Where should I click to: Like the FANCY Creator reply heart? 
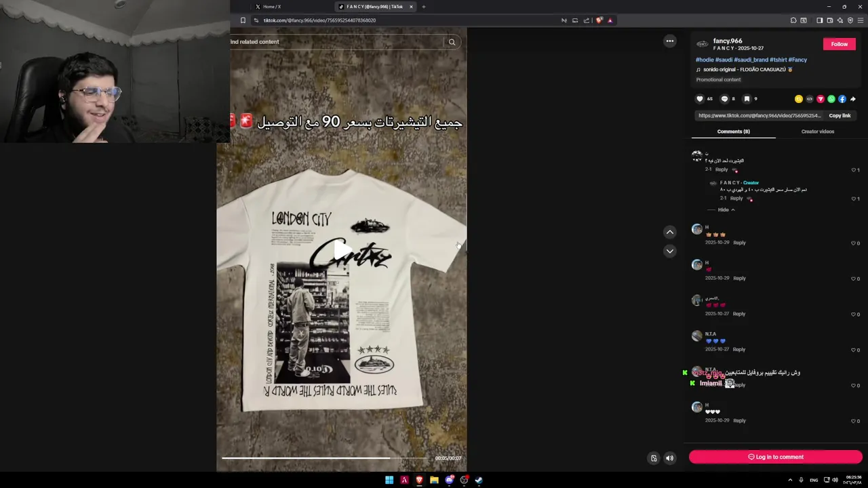point(854,199)
